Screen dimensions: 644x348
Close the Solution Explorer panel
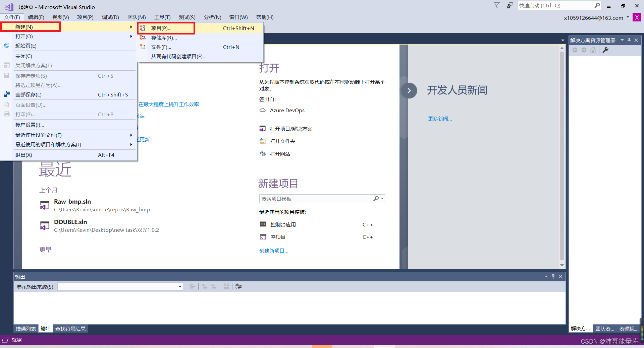click(x=636, y=40)
